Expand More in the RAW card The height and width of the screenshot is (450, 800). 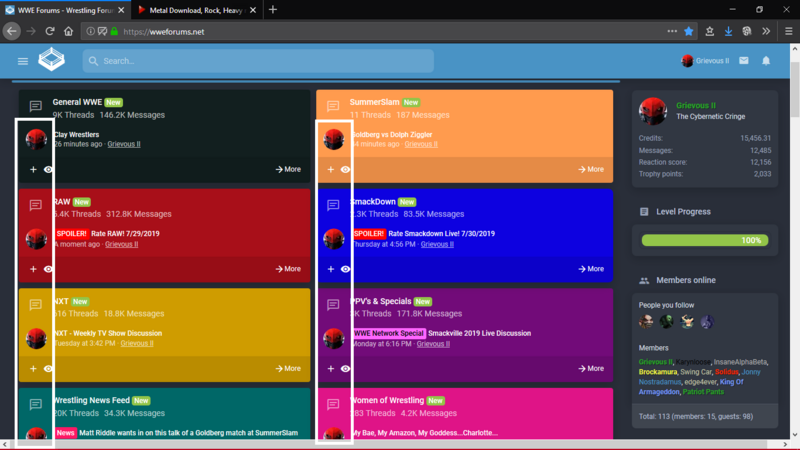pyautogui.click(x=288, y=269)
